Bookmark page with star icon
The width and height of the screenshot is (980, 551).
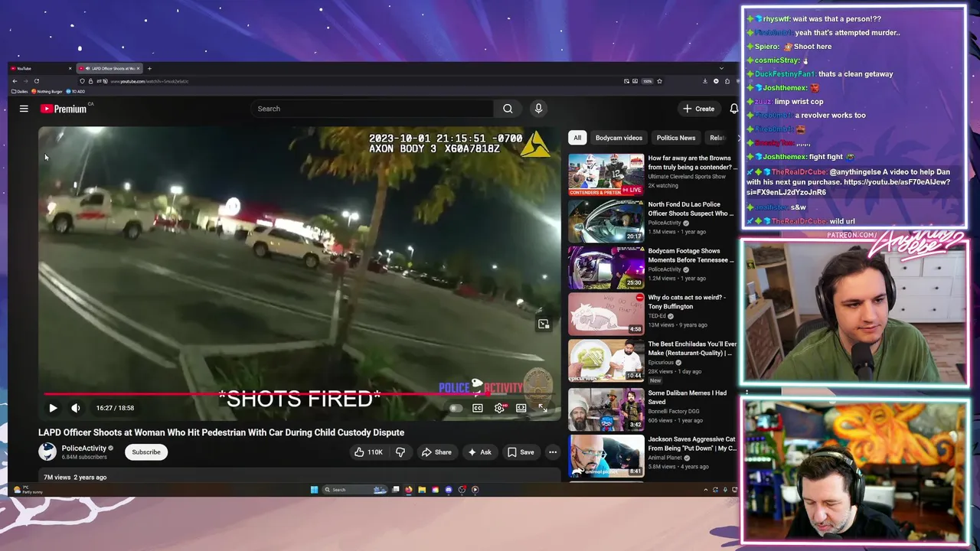[659, 81]
